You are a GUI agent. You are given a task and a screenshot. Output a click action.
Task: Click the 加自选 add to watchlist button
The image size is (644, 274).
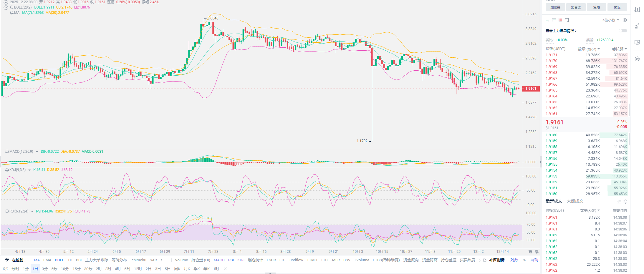[x=576, y=7]
